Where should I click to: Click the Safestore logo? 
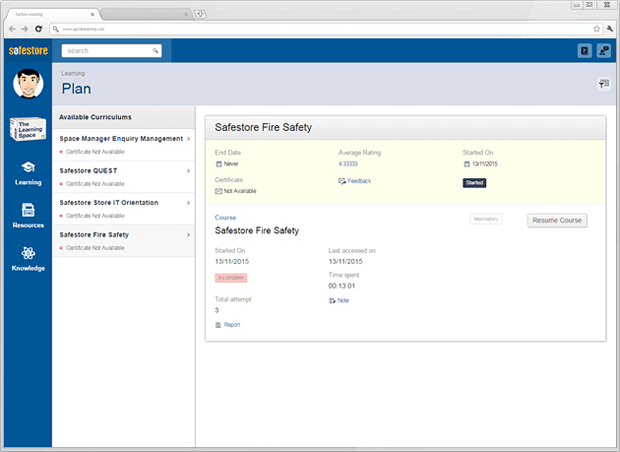[28, 51]
